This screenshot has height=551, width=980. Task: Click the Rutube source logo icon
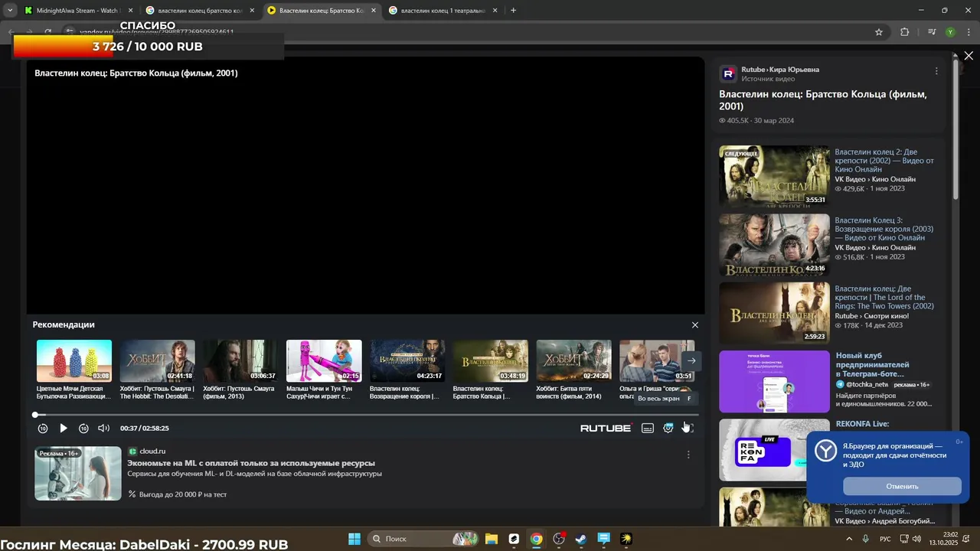point(728,73)
